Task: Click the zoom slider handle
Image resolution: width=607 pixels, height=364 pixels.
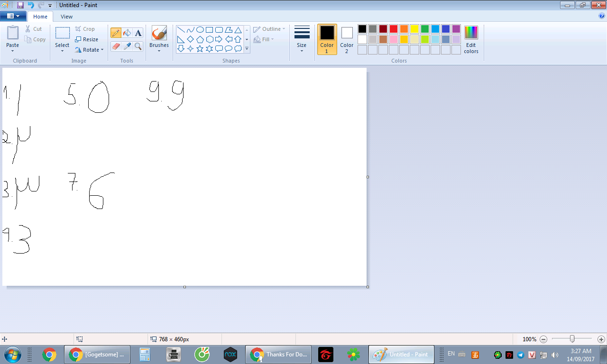Action: click(x=572, y=339)
